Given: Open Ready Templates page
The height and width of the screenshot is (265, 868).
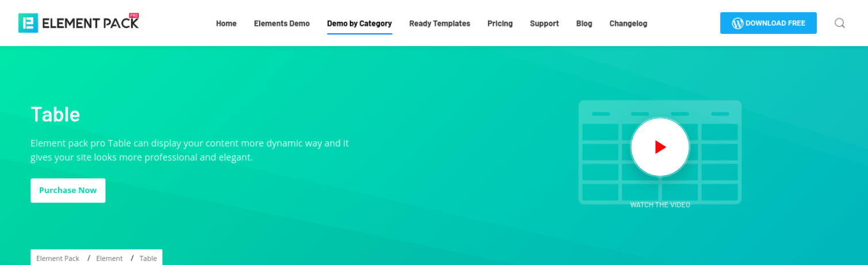Looking at the screenshot, I should 439,24.
